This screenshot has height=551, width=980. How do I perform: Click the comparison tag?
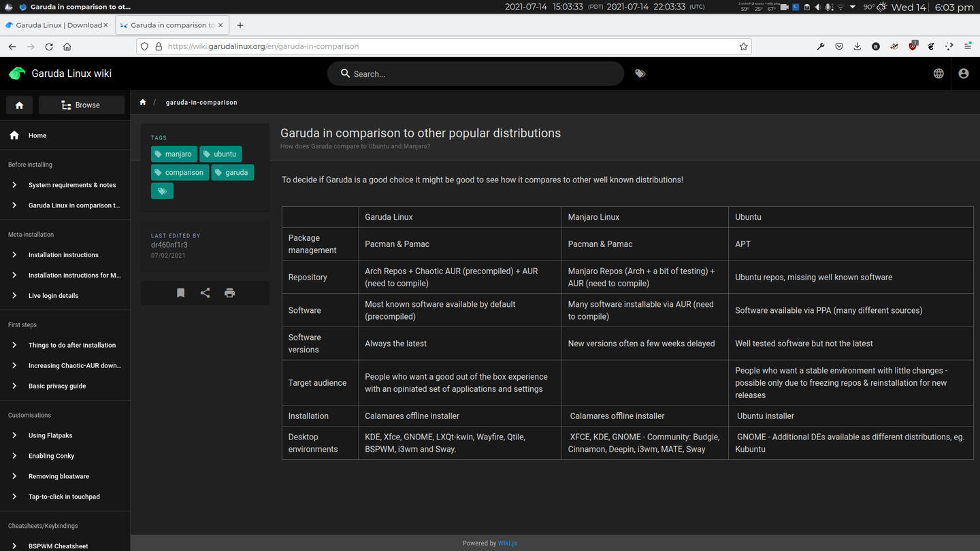180,173
